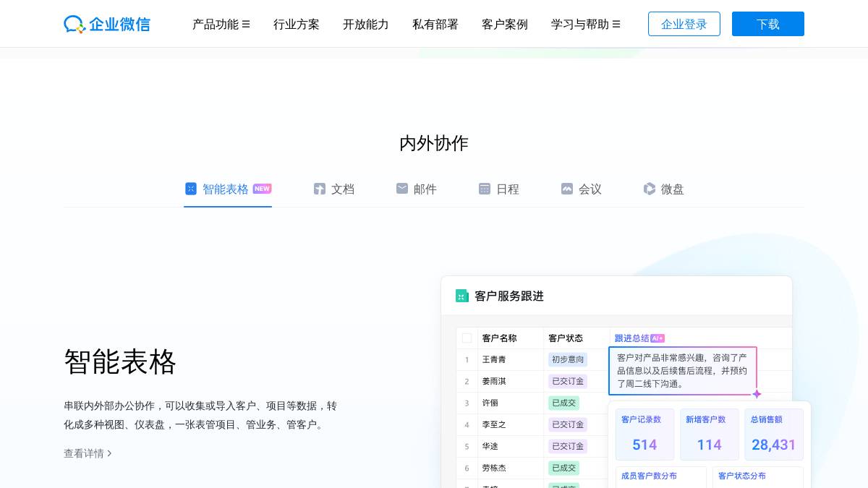Click the 文档 document icon
This screenshot has width=868, height=488.
tap(320, 189)
